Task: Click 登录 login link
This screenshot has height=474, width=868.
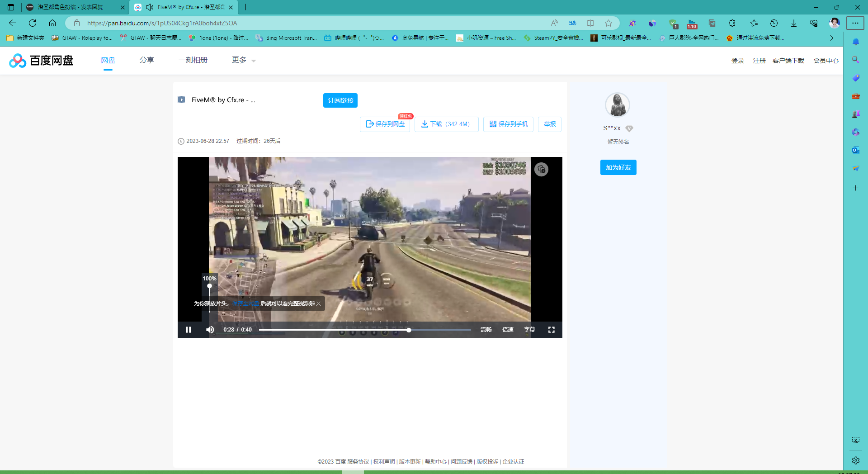Action: point(738,61)
